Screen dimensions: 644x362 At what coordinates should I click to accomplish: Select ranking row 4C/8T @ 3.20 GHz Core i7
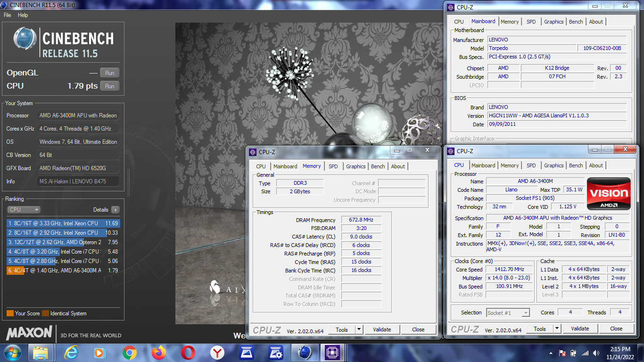(63, 252)
